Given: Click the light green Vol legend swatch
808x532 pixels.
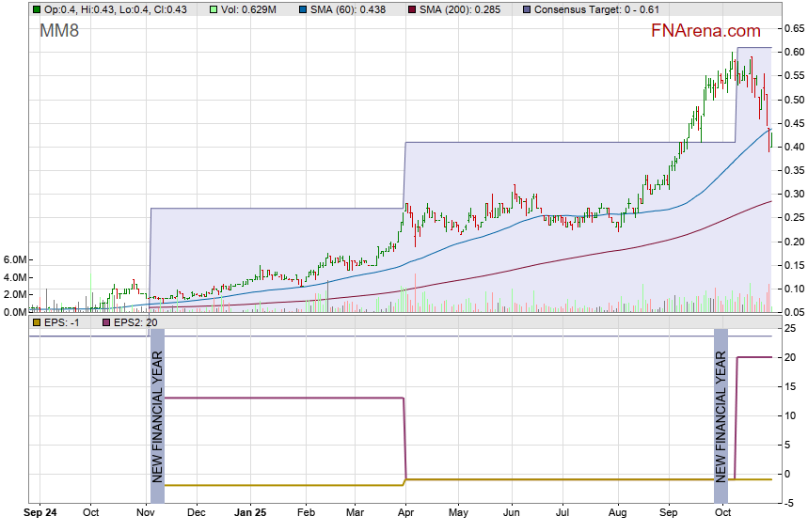Looking at the screenshot, I should click(214, 9).
